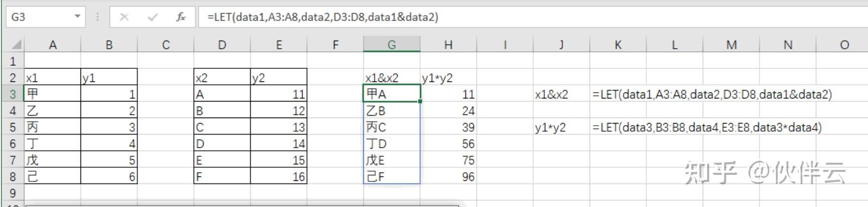Click the fill handle of cell G3
This screenshot has width=868, height=207.
420,101
